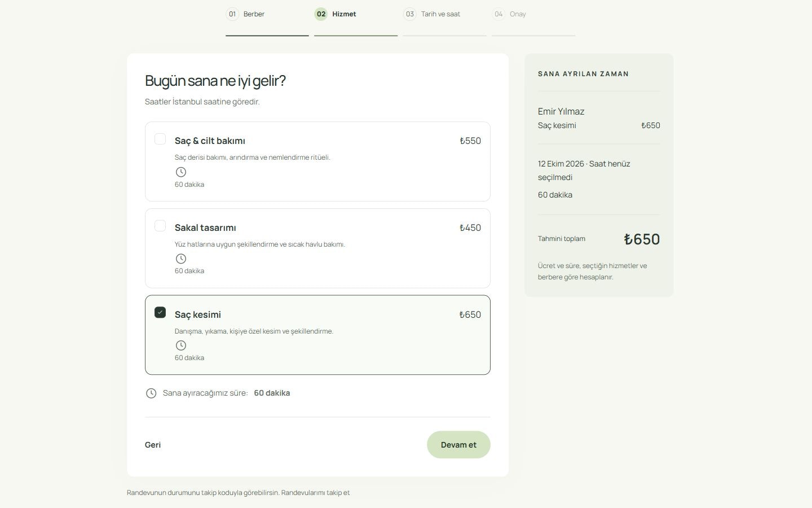Click the ₺650 price in the Saç kesimi card

[470, 314]
